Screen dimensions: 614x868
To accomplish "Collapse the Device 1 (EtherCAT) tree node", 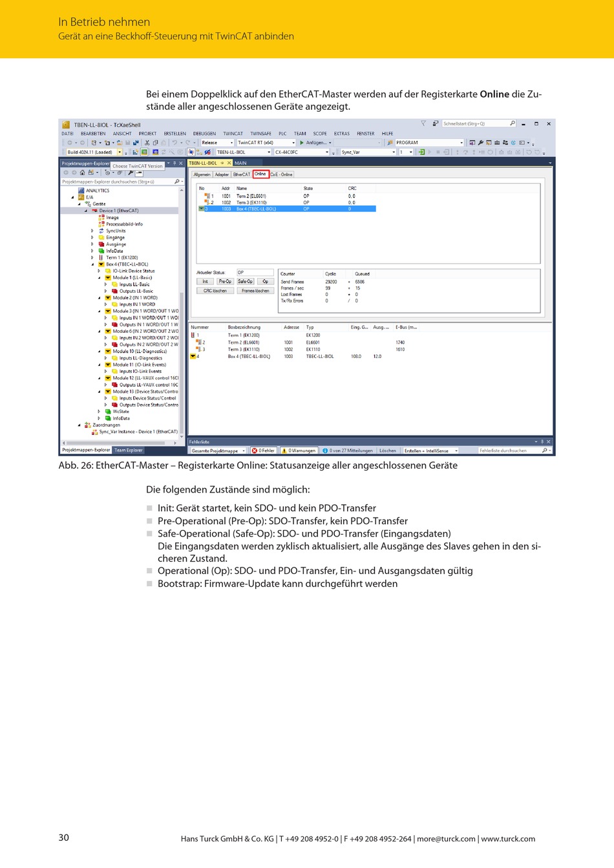I will click(x=85, y=211).
